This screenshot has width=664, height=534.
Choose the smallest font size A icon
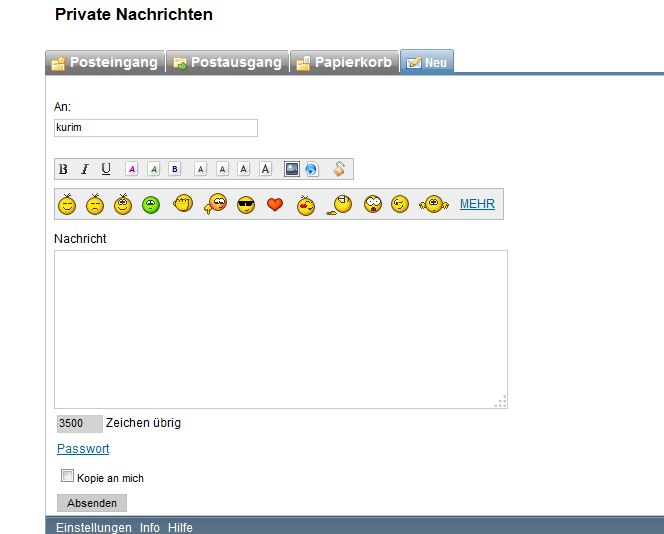tap(201, 169)
